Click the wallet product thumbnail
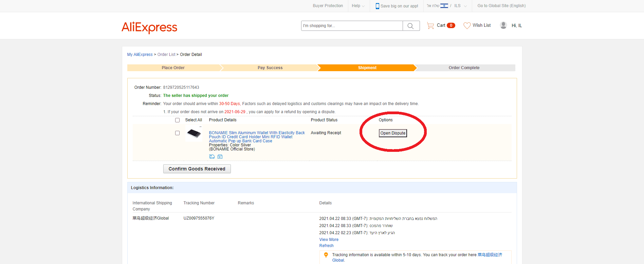 (x=194, y=134)
